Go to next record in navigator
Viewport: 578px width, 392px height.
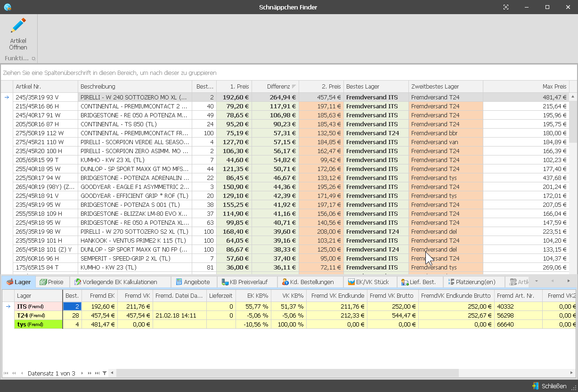[x=82, y=373]
